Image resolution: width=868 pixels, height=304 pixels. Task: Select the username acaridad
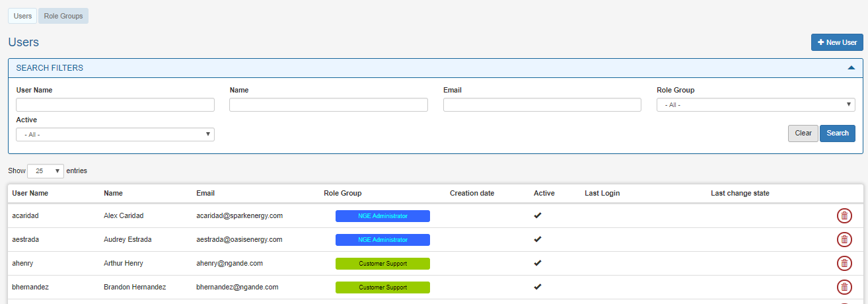tap(26, 215)
